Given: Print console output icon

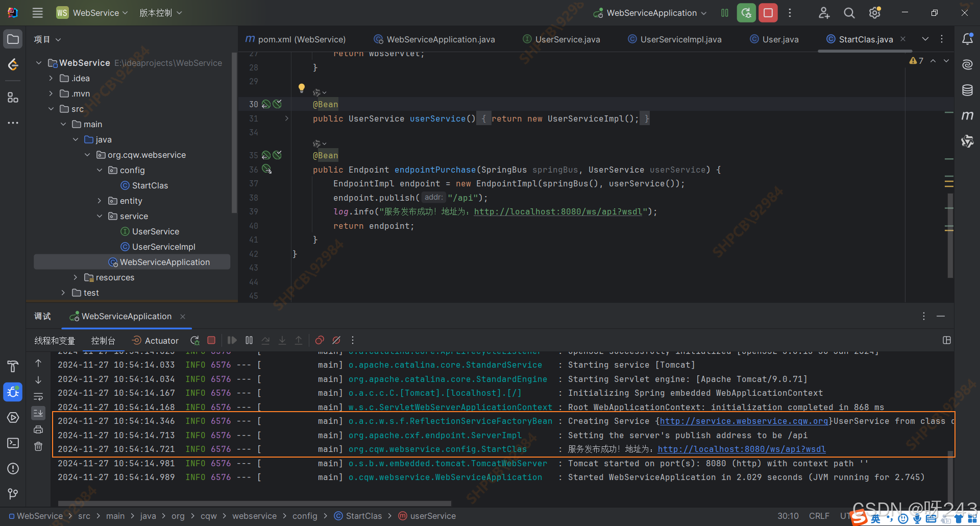Looking at the screenshot, I should pyautogui.click(x=38, y=430).
